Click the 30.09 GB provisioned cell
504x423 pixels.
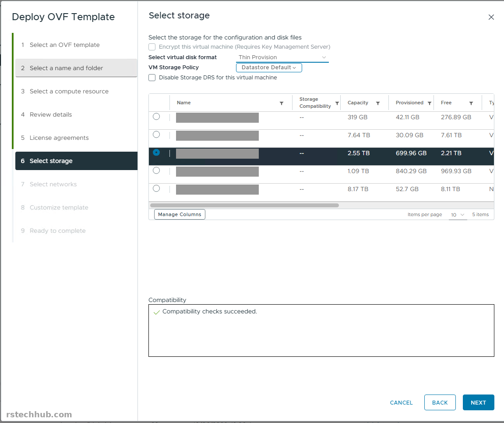409,135
